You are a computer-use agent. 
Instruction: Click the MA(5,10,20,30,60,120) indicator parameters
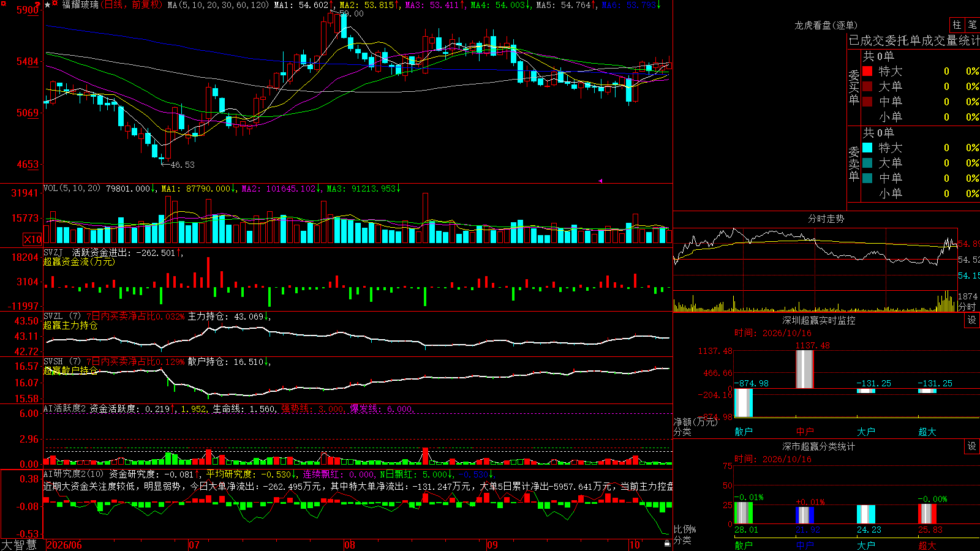(218, 5)
